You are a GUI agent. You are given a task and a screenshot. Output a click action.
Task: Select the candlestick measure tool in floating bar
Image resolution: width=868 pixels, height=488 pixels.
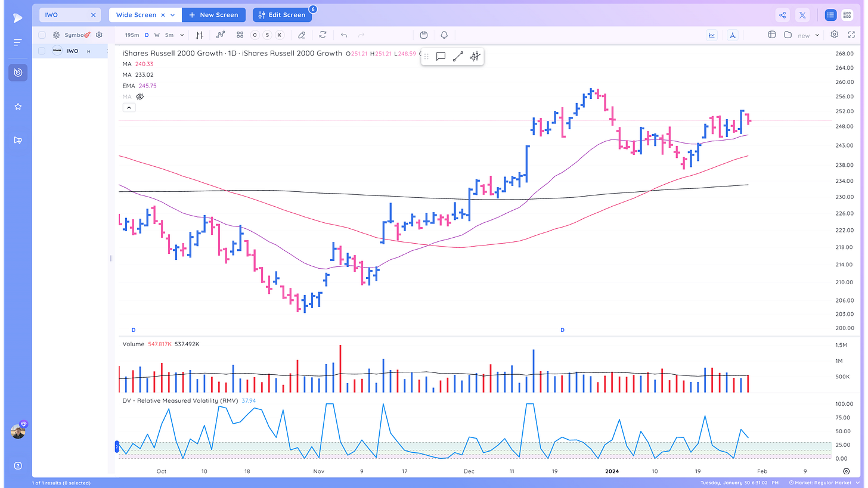pos(475,57)
